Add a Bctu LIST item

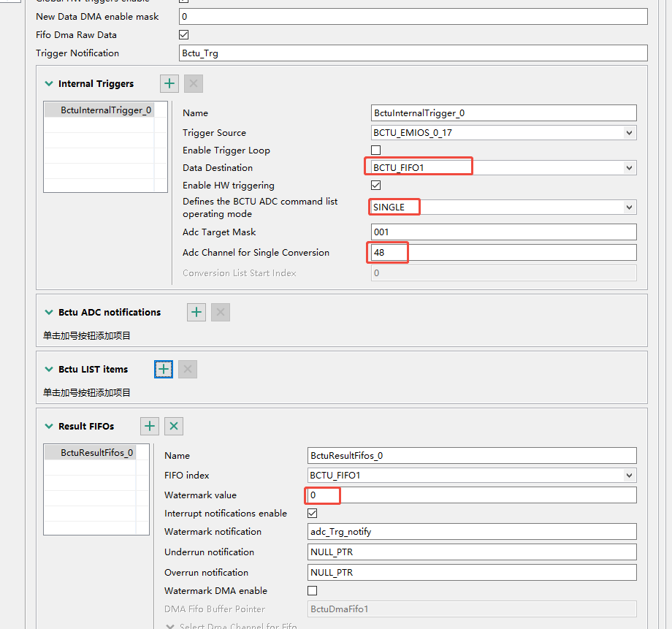click(x=164, y=369)
